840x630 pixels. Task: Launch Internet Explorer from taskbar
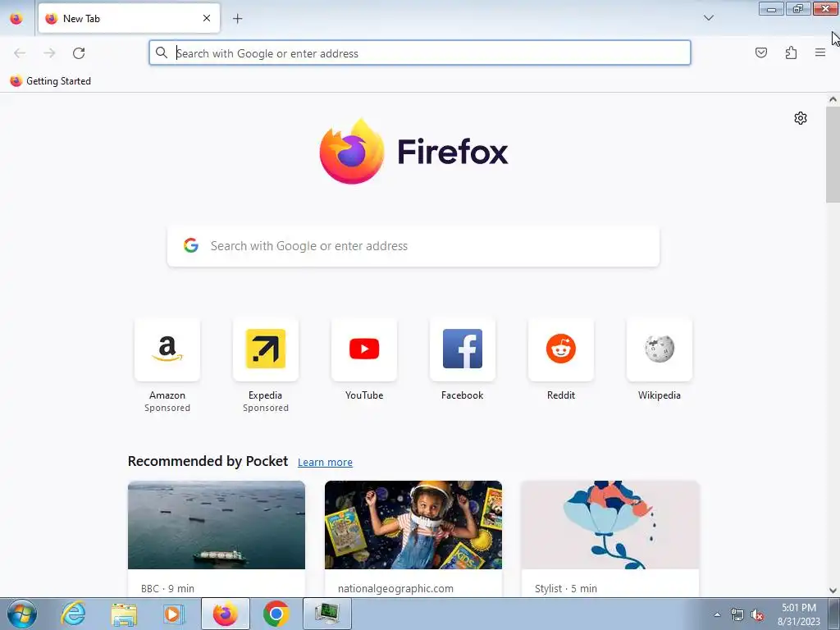73,614
